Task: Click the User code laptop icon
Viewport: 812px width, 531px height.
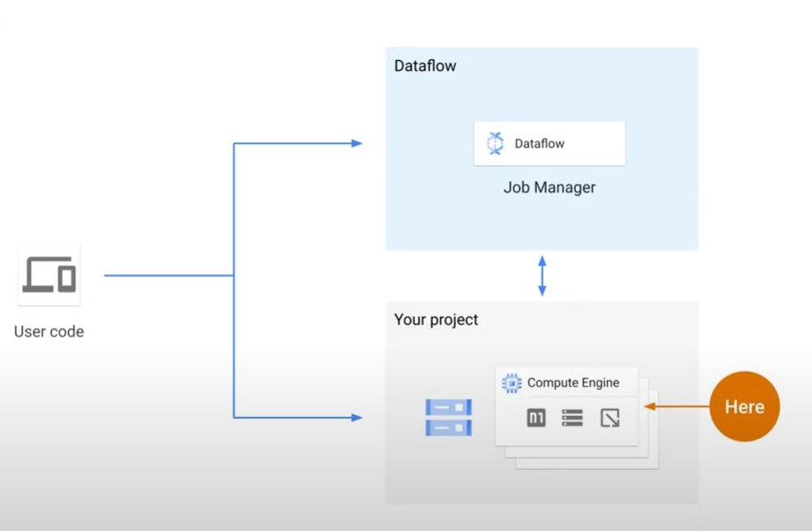Action: [49, 275]
